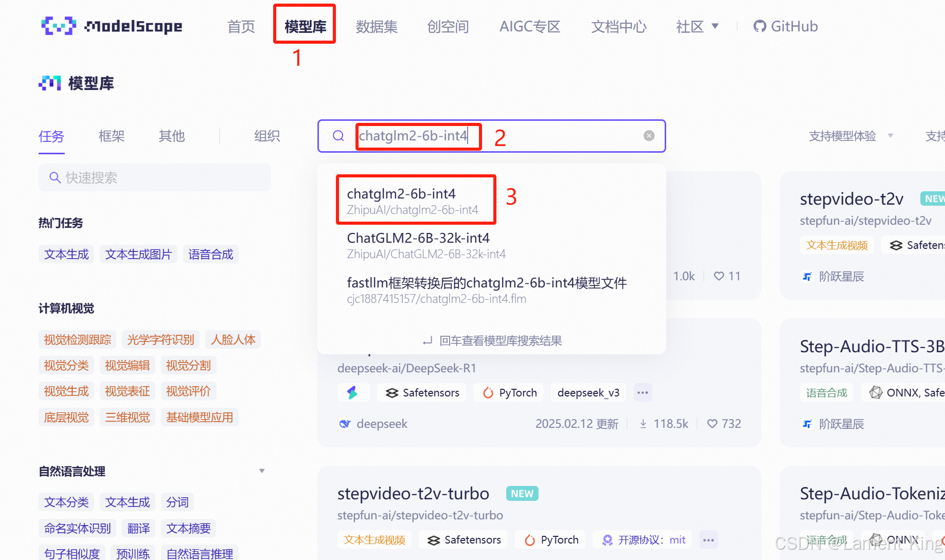
Task: Click the quick search magnifier icon
Action: point(55,177)
